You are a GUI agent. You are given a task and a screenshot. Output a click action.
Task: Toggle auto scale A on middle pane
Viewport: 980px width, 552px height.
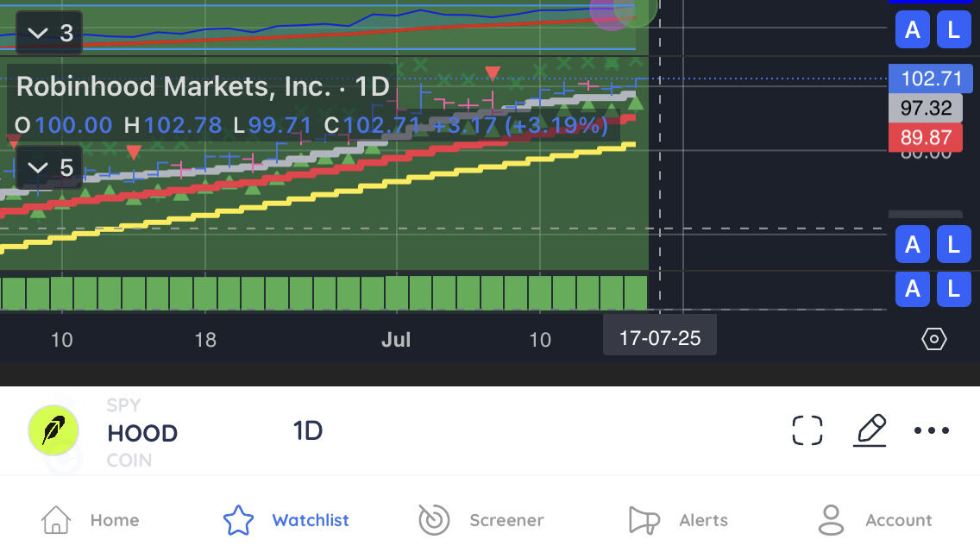[x=913, y=244]
